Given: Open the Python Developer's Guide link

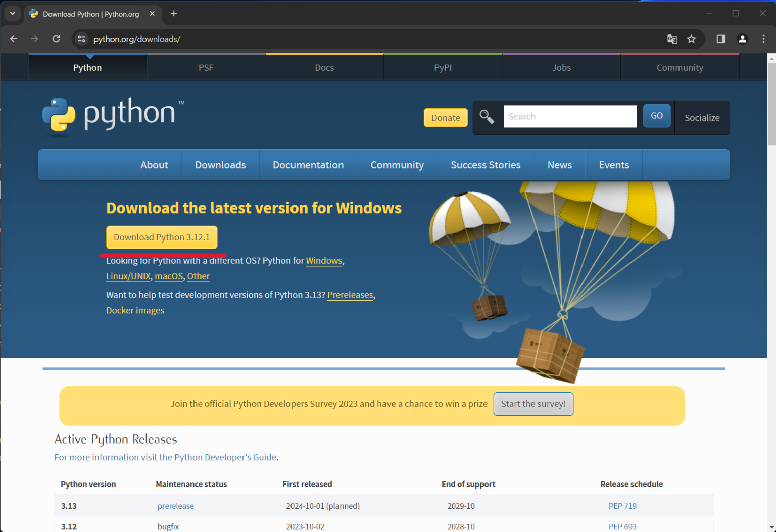Looking at the screenshot, I should (x=166, y=457).
